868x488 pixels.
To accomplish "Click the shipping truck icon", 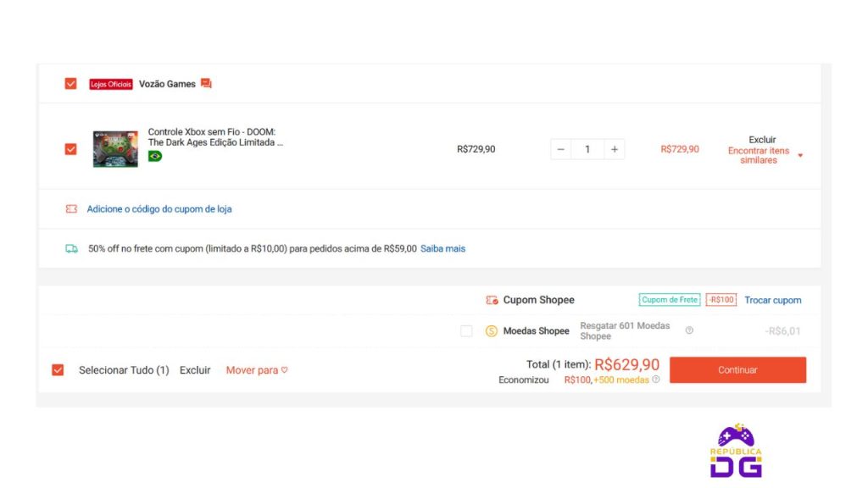I will (x=71, y=248).
